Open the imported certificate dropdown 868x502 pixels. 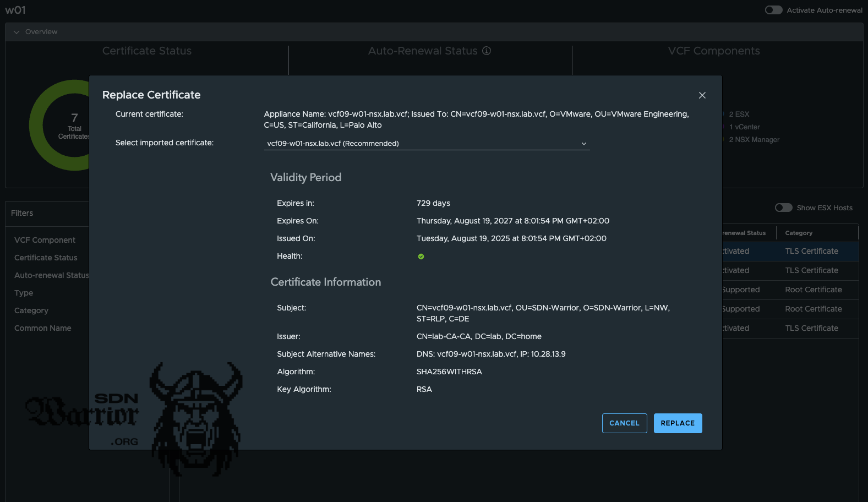[x=426, y=144]
